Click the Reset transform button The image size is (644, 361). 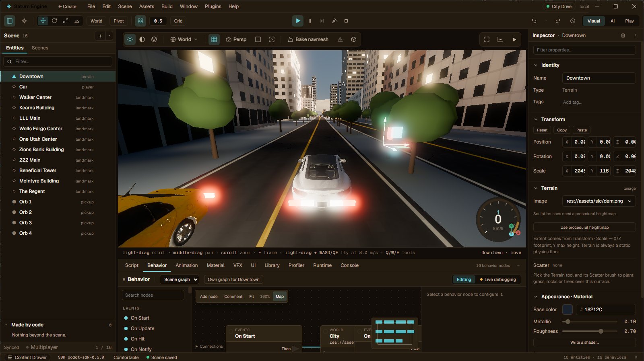542,130
